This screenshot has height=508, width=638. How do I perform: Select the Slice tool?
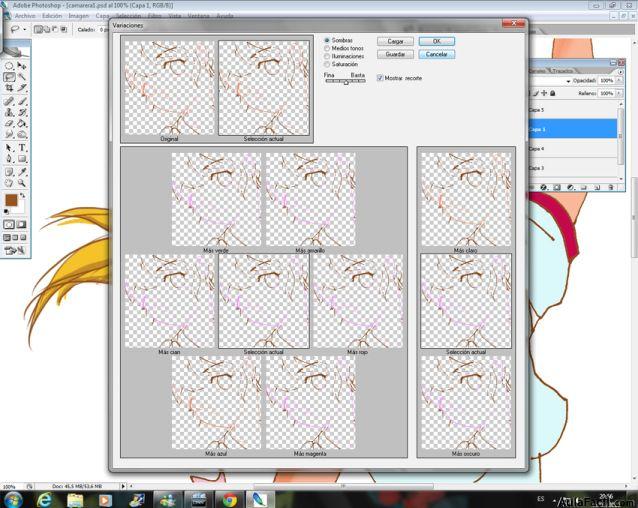[22, 87]
